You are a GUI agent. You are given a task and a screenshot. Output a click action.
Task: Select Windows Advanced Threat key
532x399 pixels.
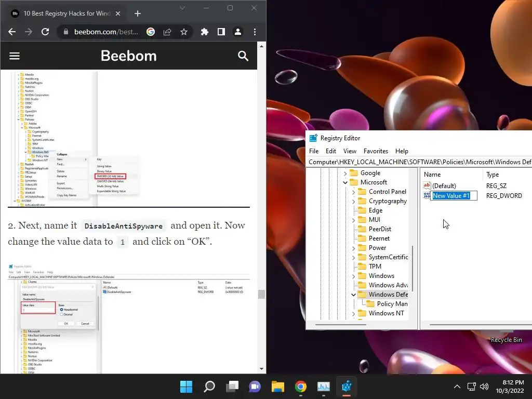[388, 285]
